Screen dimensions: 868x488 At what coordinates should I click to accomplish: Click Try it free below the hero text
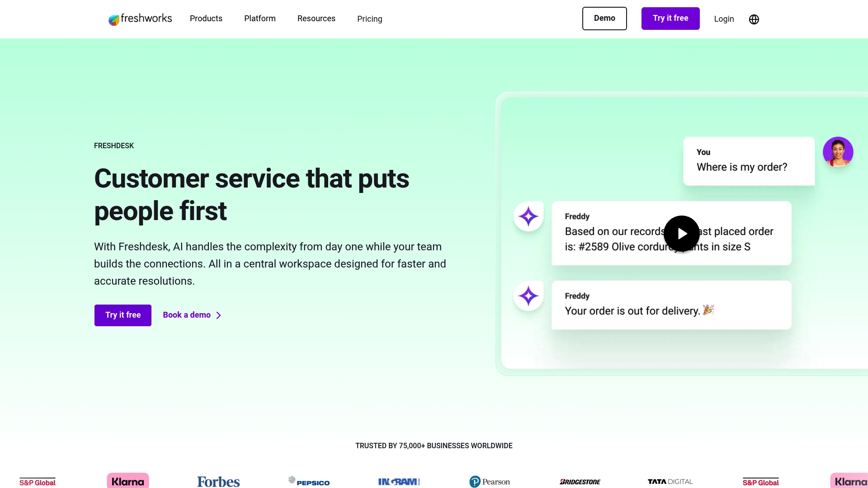(123, 315)
